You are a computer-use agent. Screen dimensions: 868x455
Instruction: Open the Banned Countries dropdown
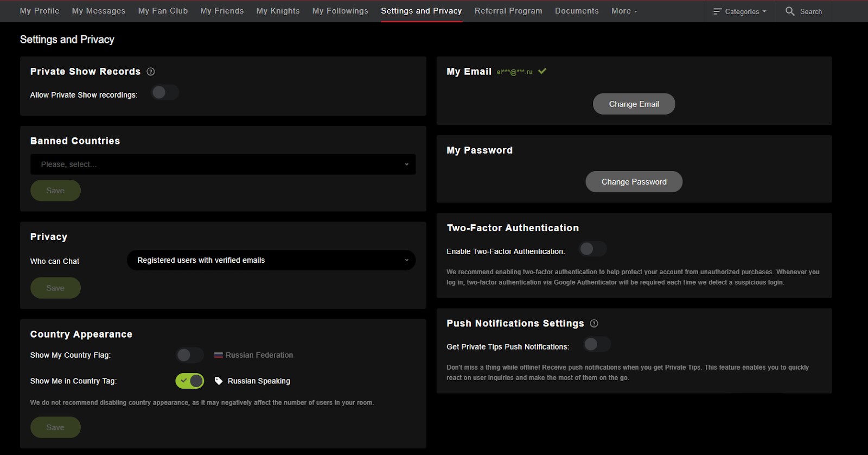(223, 165)
